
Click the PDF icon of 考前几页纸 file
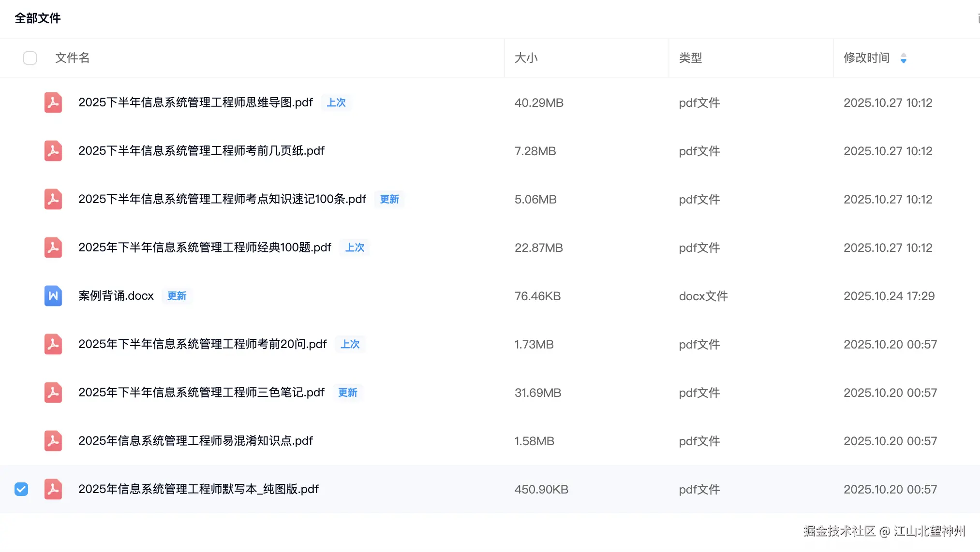pyautogui.click(x=53, y=151)
